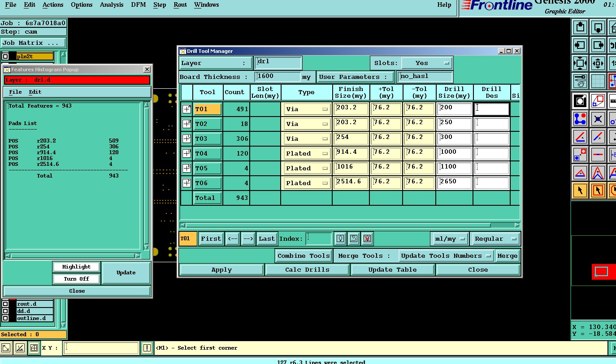Expand the T03 tool row
Viewport: 616px width, 364px height.
click(x=187, y=139)
